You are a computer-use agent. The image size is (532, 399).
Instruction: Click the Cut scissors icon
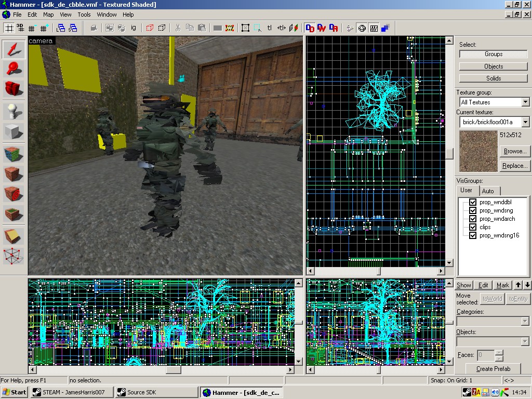(178, 28)
